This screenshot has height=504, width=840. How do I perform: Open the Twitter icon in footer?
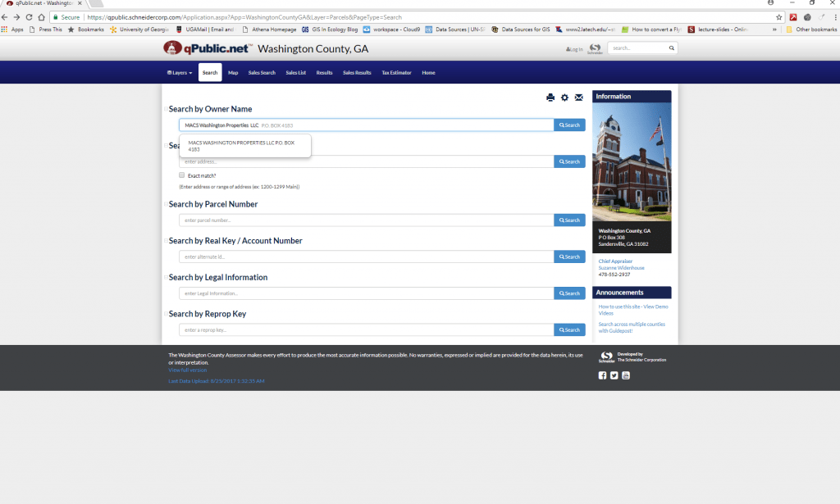[x=614, y=375]
